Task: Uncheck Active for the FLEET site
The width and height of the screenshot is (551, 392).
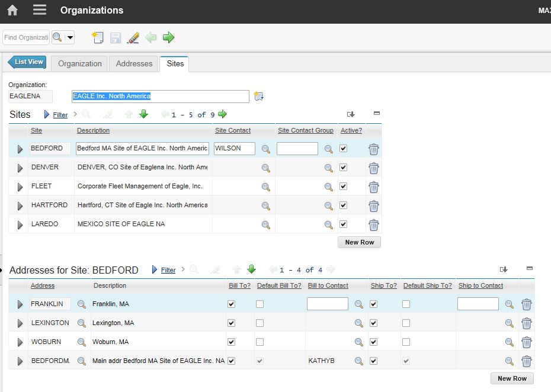Action: click(x=343, y=187)
